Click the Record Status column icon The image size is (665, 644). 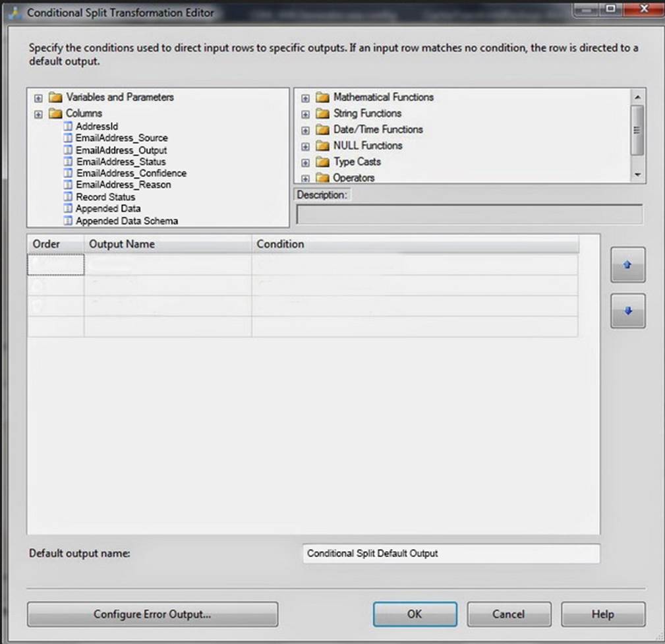pos(67,197)
